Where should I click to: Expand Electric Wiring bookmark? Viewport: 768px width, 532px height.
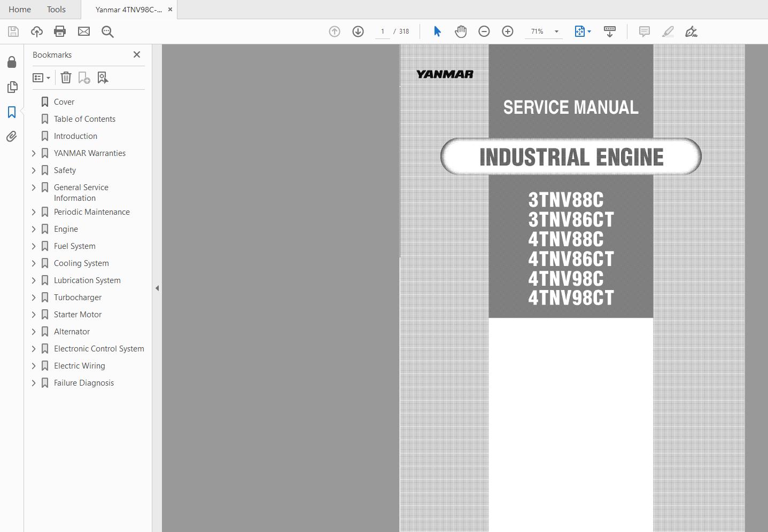tap(34, 366)
